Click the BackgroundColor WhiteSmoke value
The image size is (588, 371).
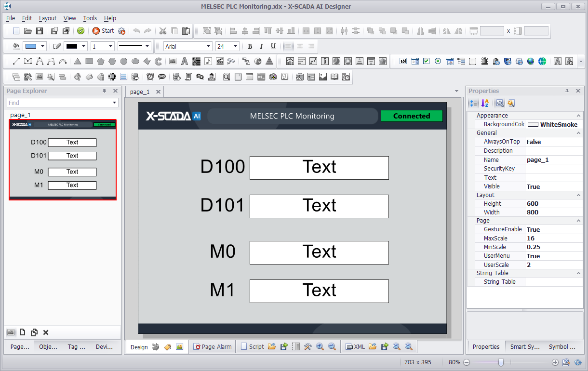click(x=554, y=124)
